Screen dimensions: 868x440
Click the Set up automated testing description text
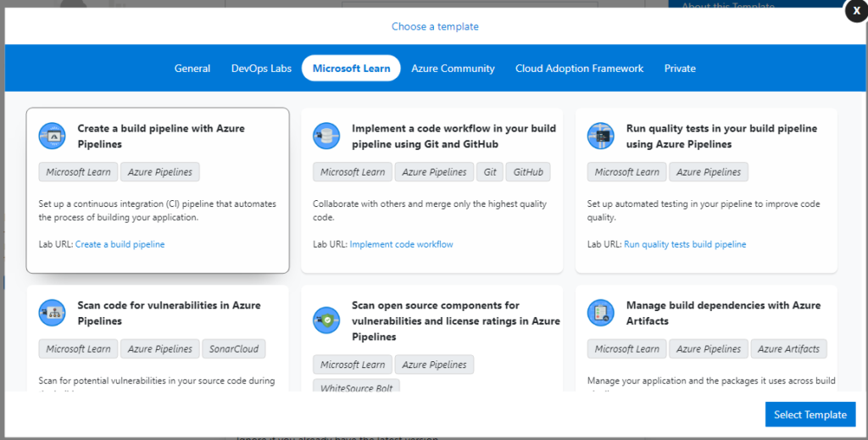coord(704,210)
